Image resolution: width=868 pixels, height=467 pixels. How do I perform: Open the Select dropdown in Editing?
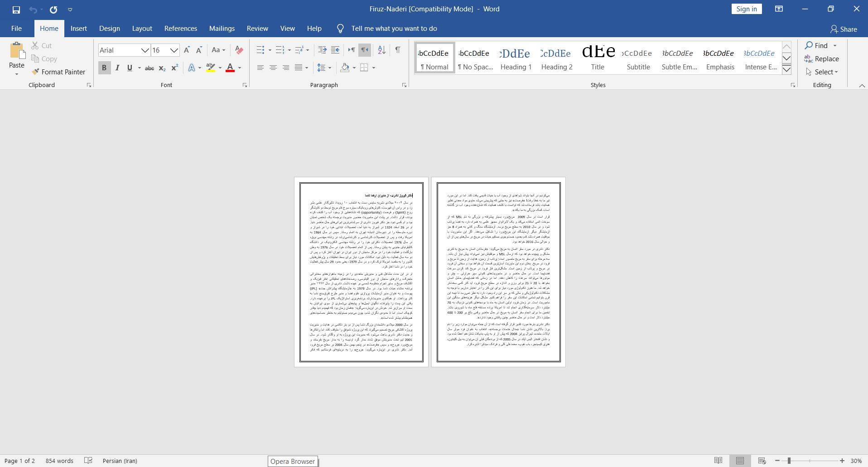pos(822,72)
